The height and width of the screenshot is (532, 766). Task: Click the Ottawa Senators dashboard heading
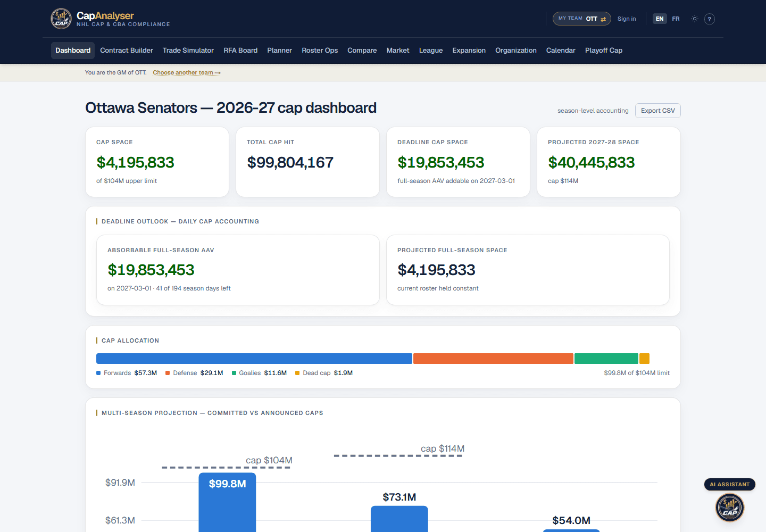(231, 108)
